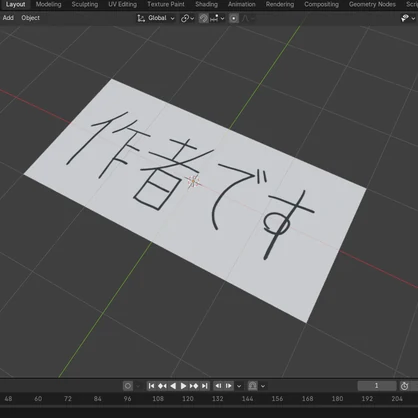Step back one frame
Viewport: 418px width, 418px height.
tap(218, 386)
